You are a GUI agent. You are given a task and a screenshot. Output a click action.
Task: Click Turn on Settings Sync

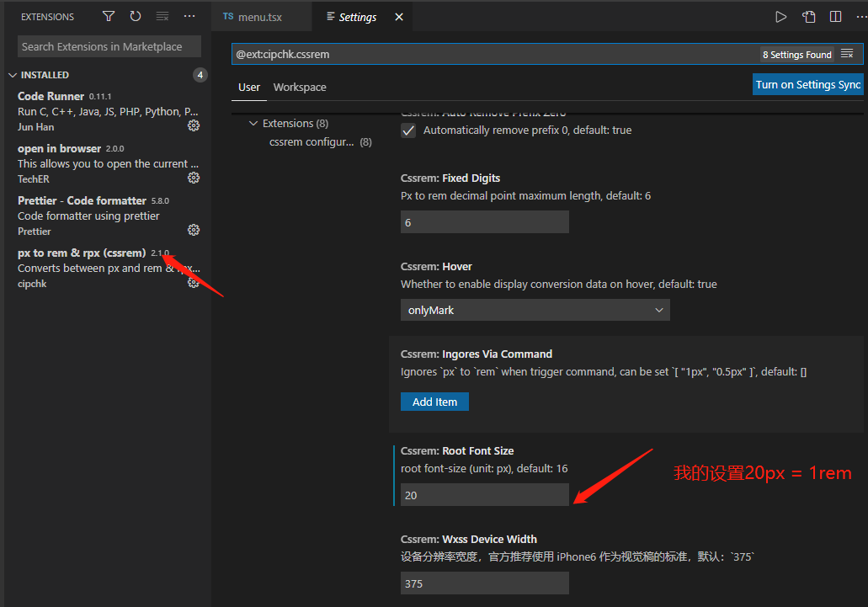807,84
